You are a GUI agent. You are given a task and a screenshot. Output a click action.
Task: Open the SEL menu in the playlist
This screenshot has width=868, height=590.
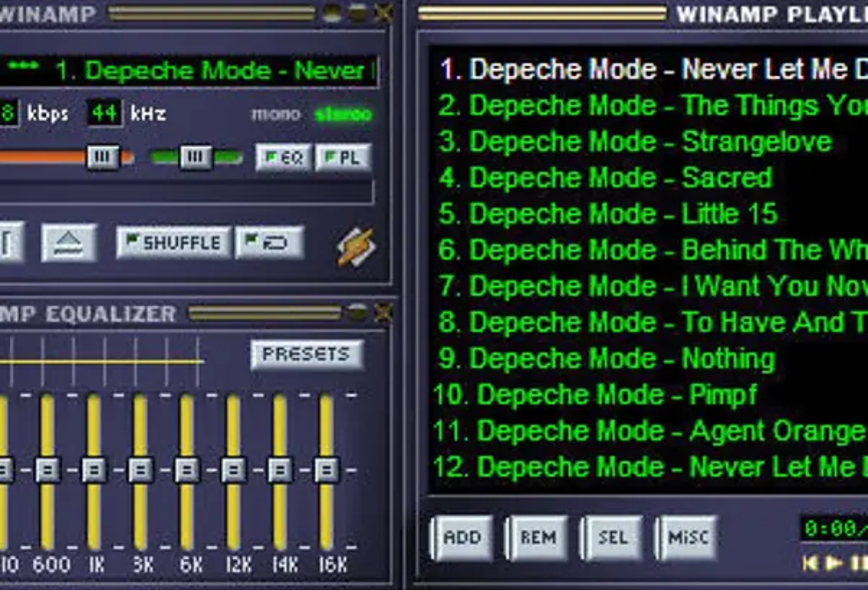coord(612,538)
